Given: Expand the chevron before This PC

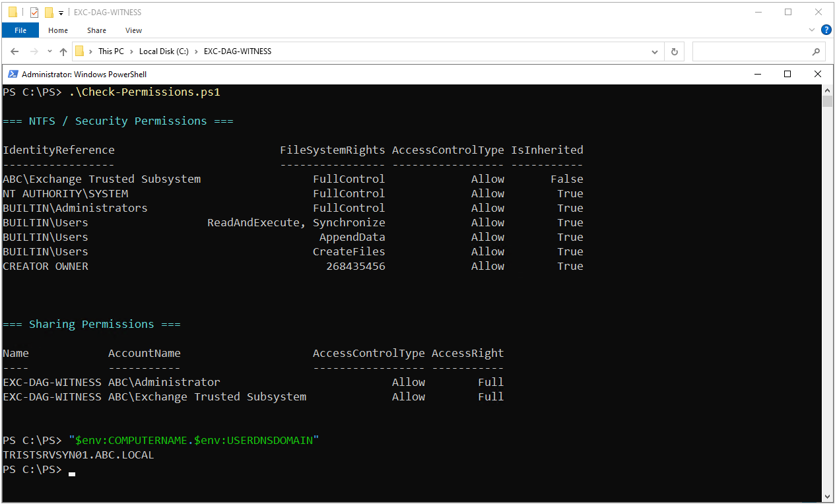Looking at the screenshot, I should tap(90, 51).
